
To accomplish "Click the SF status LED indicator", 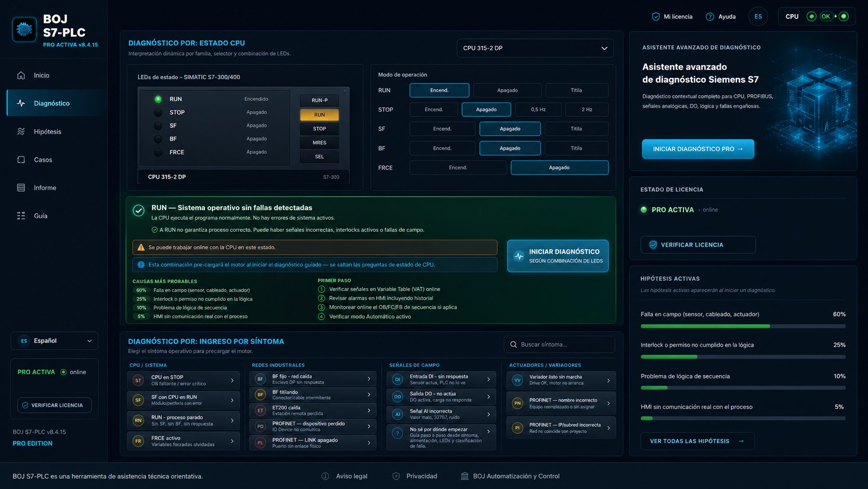I will (x=158, y=126).
